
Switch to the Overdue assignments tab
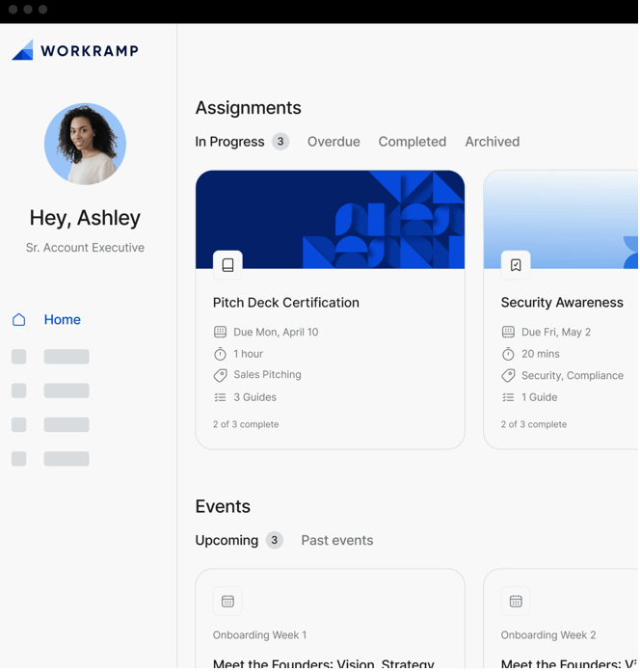333,142
